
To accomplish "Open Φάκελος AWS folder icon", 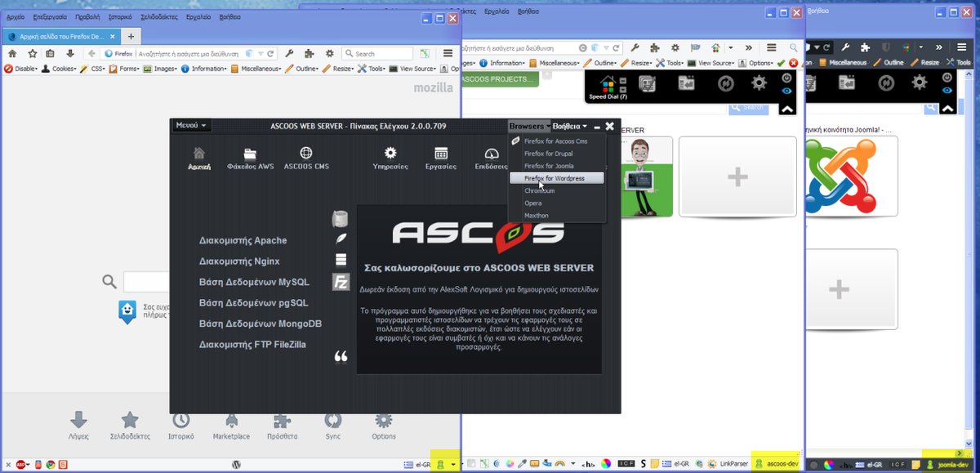I will coord(250,153).
